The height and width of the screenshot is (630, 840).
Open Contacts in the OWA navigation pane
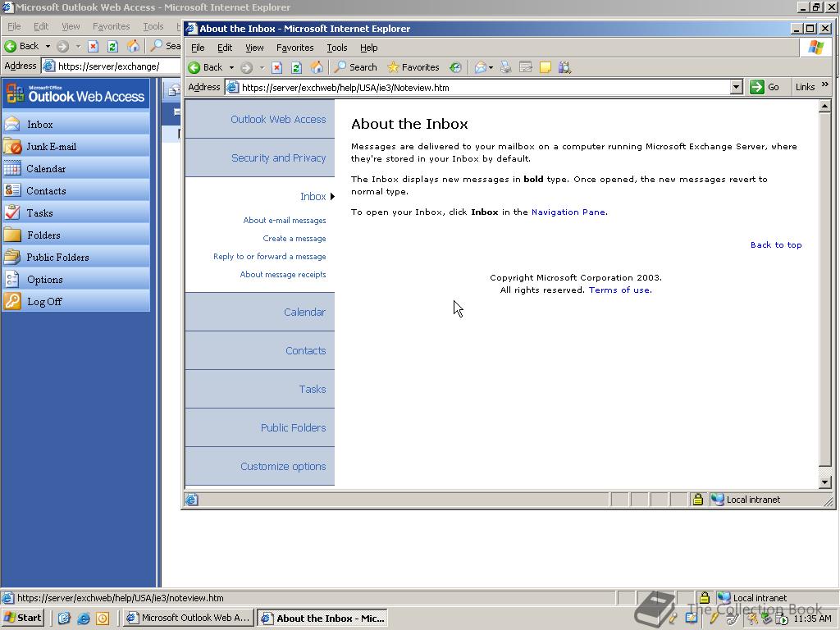(75, 190)
